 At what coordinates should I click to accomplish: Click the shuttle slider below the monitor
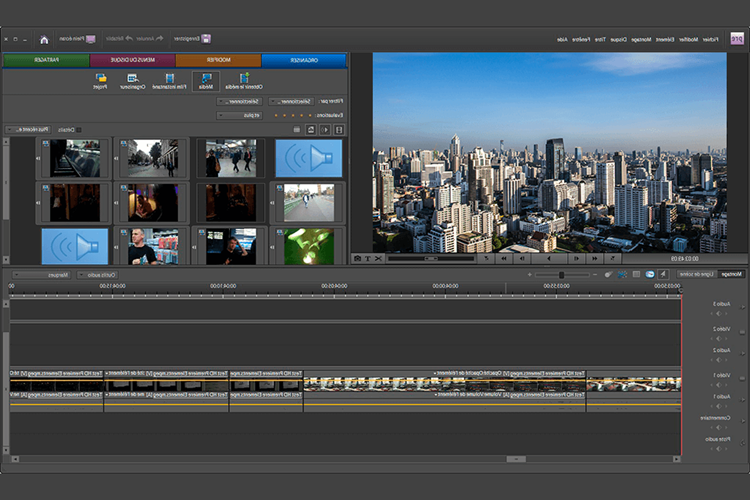tap(431, 258)
